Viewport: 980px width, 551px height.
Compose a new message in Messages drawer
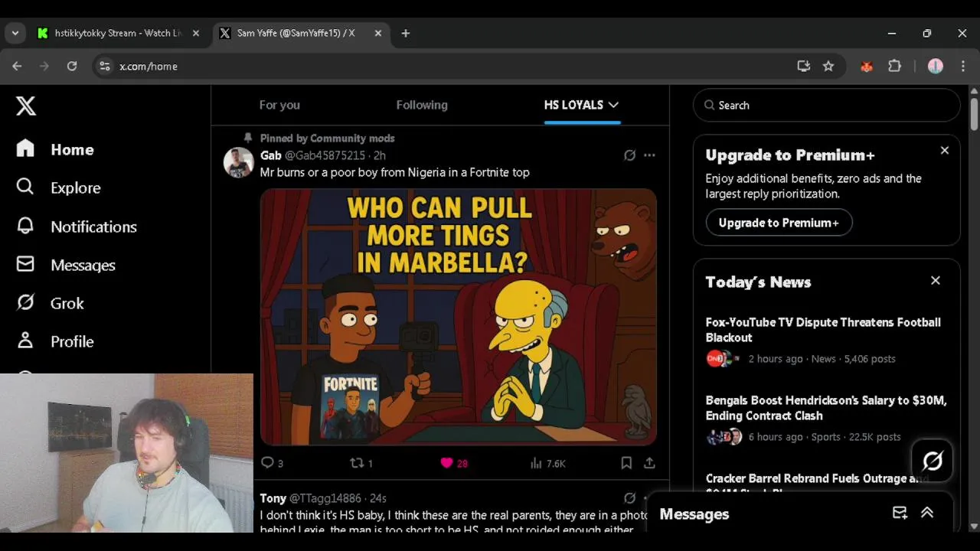tap(900, 514)
